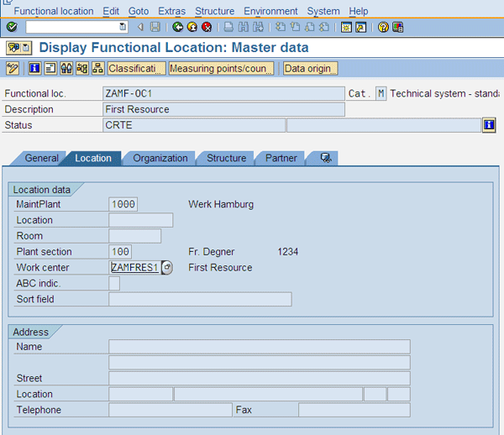The height and width of the screenshot is (435, 504).
Task: Open the Functional location menu
Action: (x=54, y=11)
